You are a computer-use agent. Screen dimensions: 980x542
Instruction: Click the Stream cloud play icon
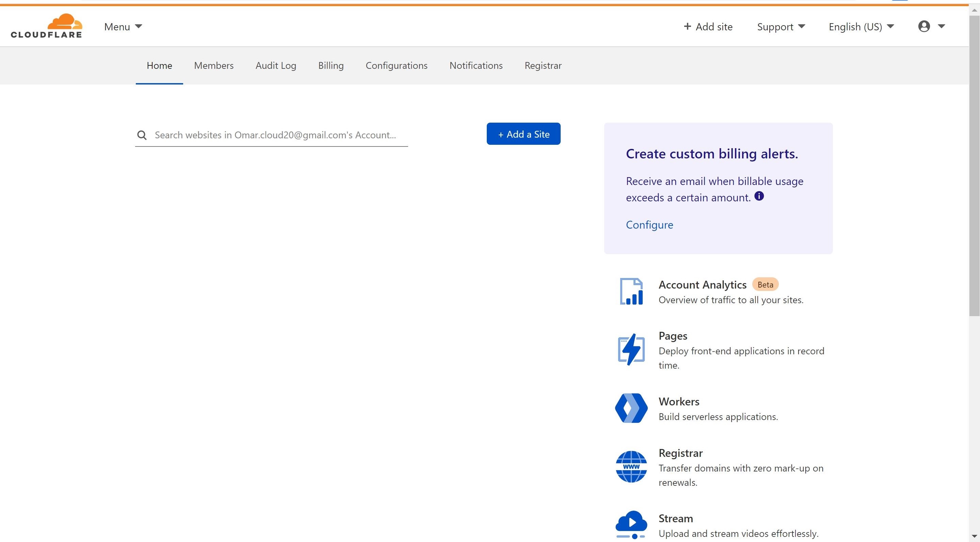[631, 525]
